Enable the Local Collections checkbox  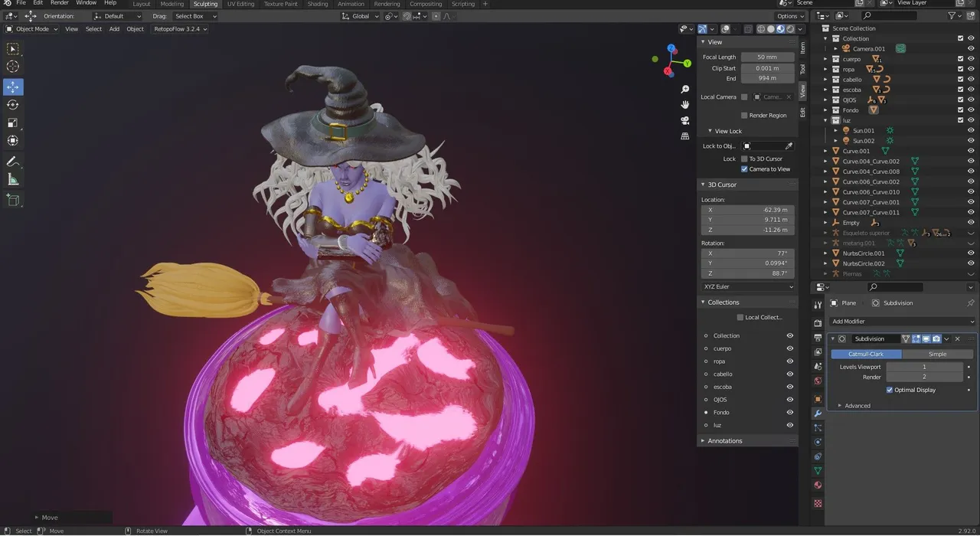[x=740, y=317]
